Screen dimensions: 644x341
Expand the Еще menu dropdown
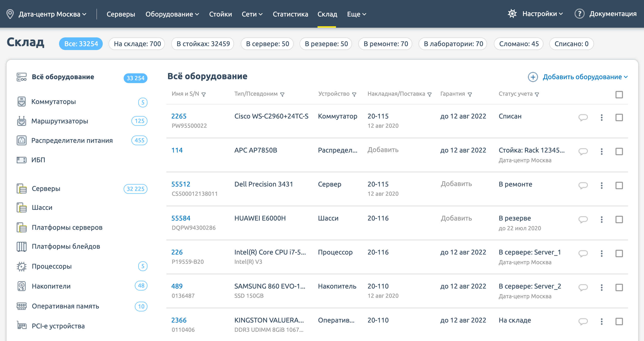[357, 14]
